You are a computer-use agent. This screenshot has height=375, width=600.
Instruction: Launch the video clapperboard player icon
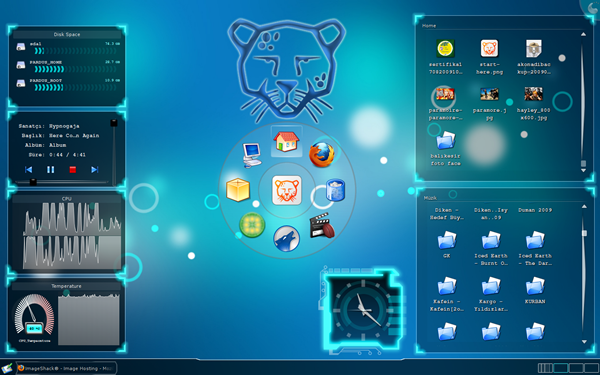(x=322, y=225)
